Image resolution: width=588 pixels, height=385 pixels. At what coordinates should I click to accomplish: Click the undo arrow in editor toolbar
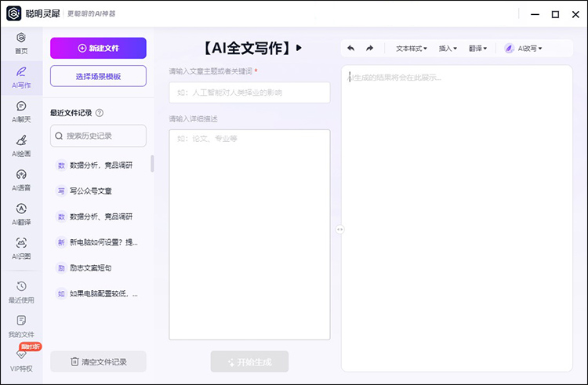350,48
